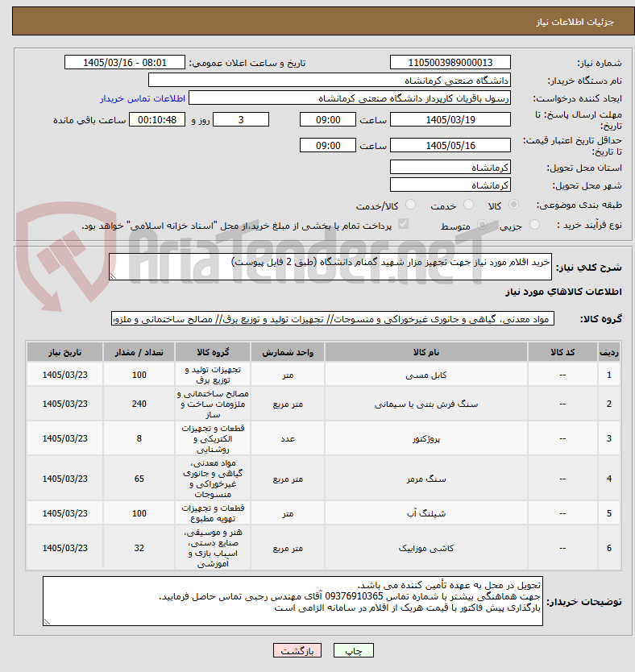
Task: Click the announcement date field 1405/03/16 - 08:01
Action: coord(125,63)
